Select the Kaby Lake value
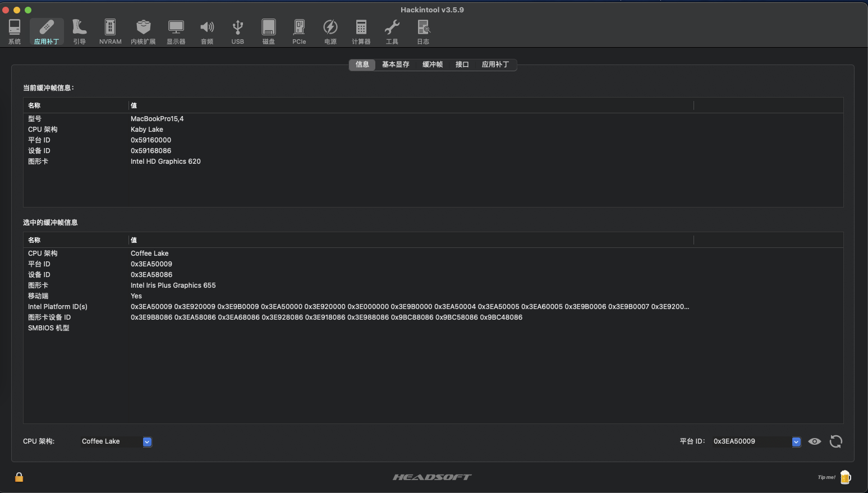The image size is (868, 493). [x=147, y=130]
